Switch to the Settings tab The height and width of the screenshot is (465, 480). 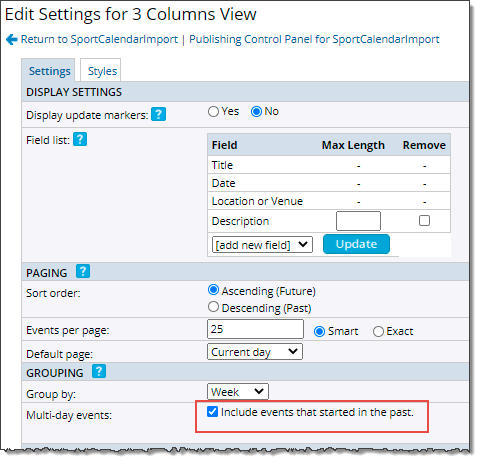click(x=49, y=70)
